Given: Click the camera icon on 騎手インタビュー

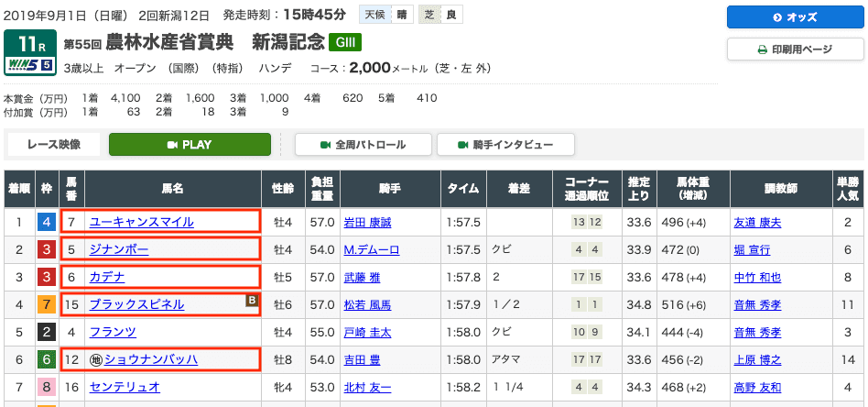Looking at the screenshot, I should [x=462, y=145].
